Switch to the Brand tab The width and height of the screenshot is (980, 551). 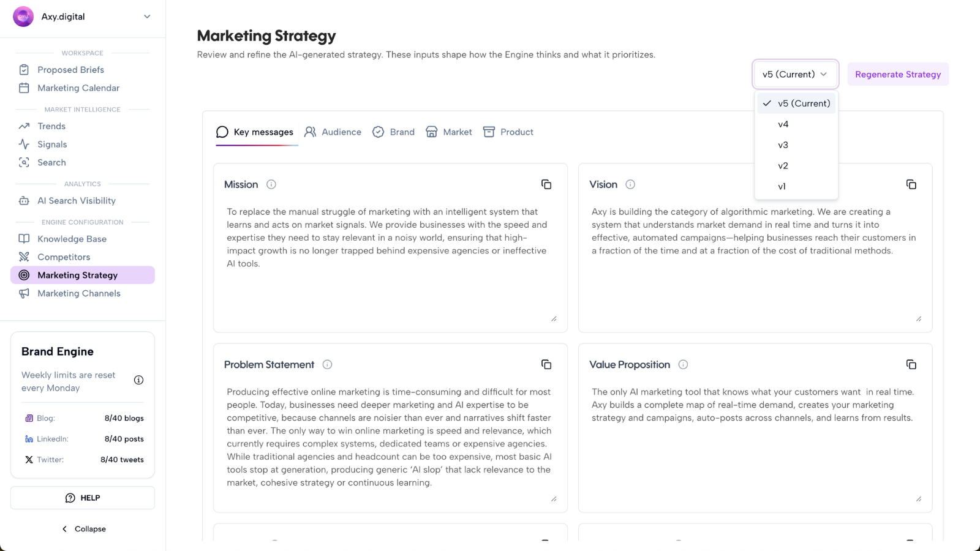(x=393, y=132)
